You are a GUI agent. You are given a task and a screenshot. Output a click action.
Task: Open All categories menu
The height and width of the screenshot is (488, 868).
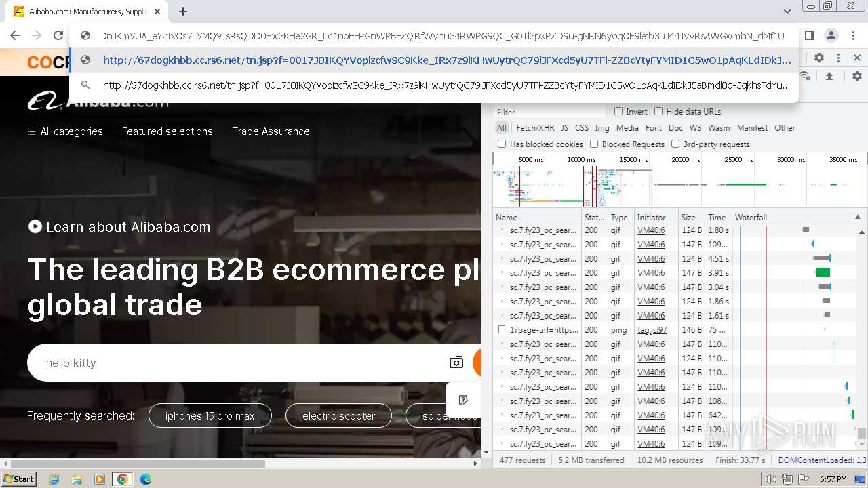[x=65, y=131]
